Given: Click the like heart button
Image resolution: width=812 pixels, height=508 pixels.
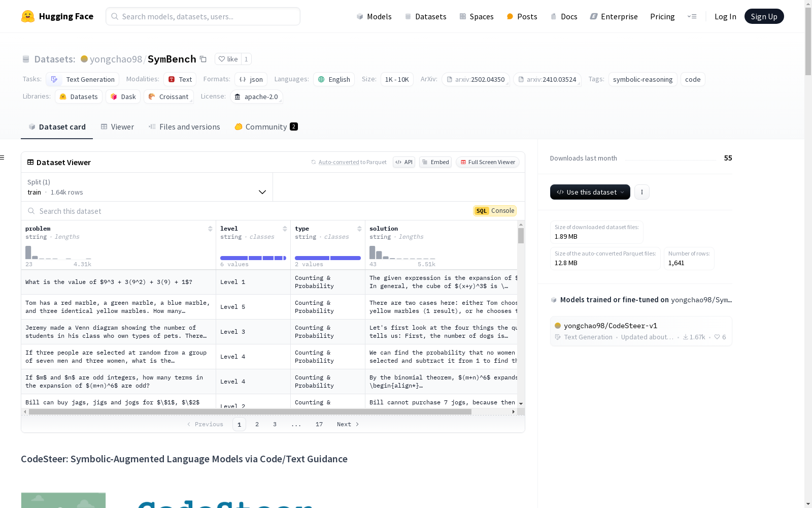Looking at the screenshot, I should 228,59.
